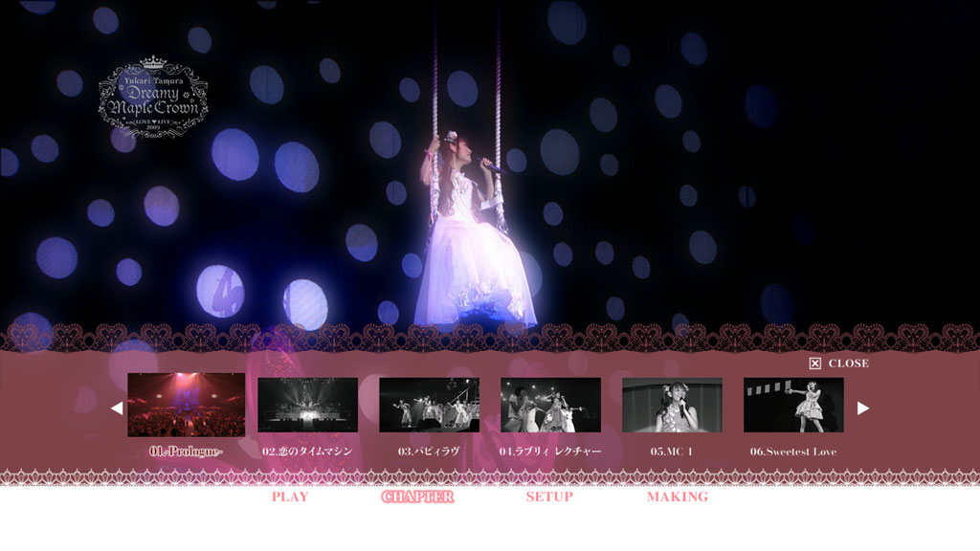This screenshot has width=980, height=551.
Task: Choose the chapter 03 thumbnail image
Action: click(429, 405)
